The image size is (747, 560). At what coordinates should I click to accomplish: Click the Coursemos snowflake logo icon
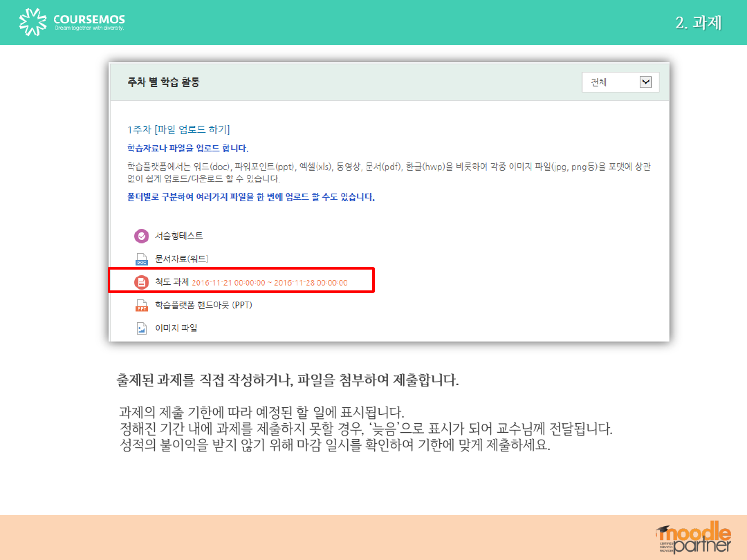(33, 22)
